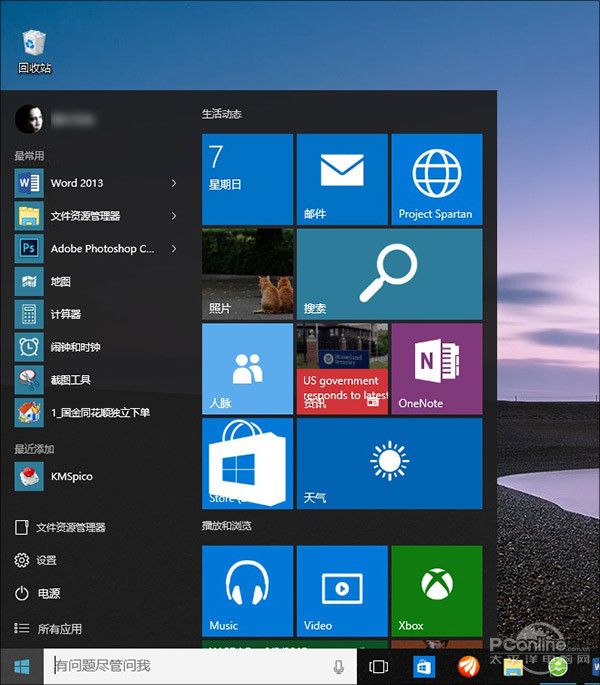This screenshot has width=600, height=685.
Task: Open the OneNote tile
Action: pos(436,368)
